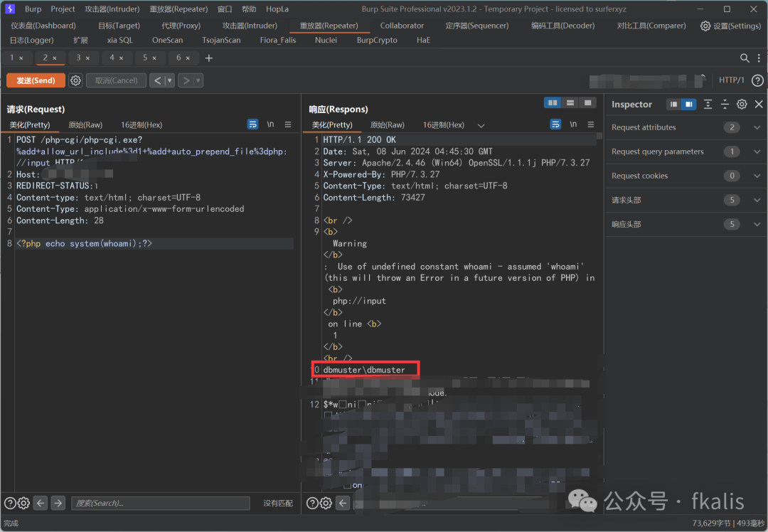Open history dropdown beside forward arrow

pos(198,80)
